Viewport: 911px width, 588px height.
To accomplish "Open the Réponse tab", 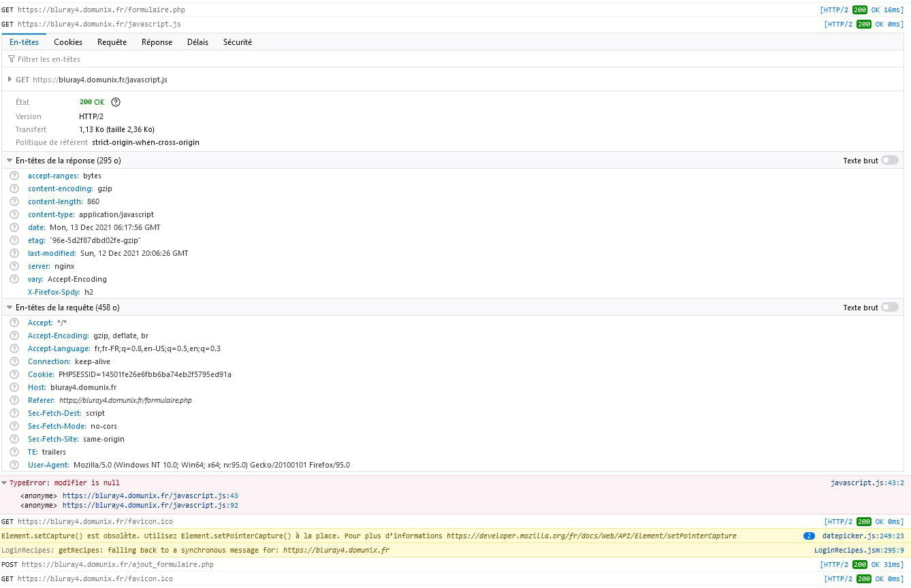I will [157, 42].
